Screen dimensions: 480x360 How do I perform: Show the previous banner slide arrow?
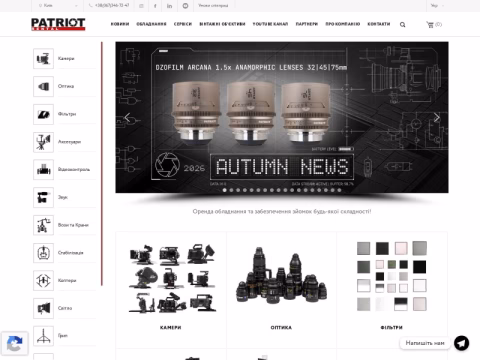127,117
